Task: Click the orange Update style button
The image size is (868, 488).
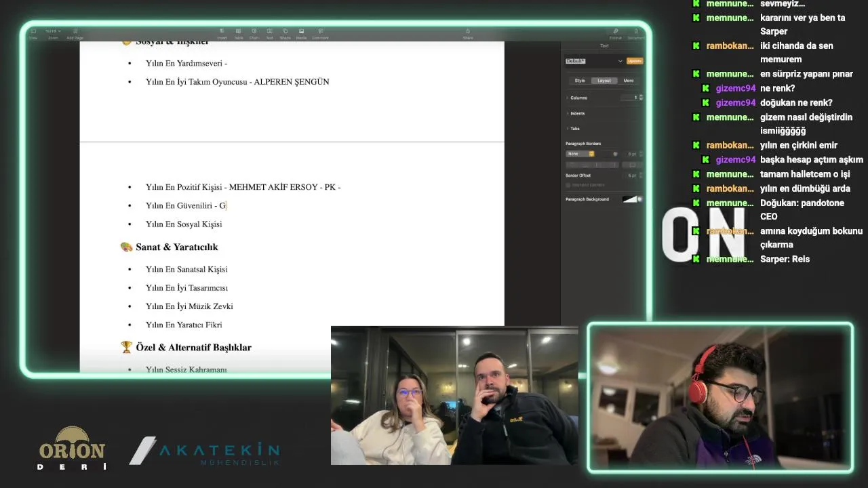Action: [x=634, y=61]
